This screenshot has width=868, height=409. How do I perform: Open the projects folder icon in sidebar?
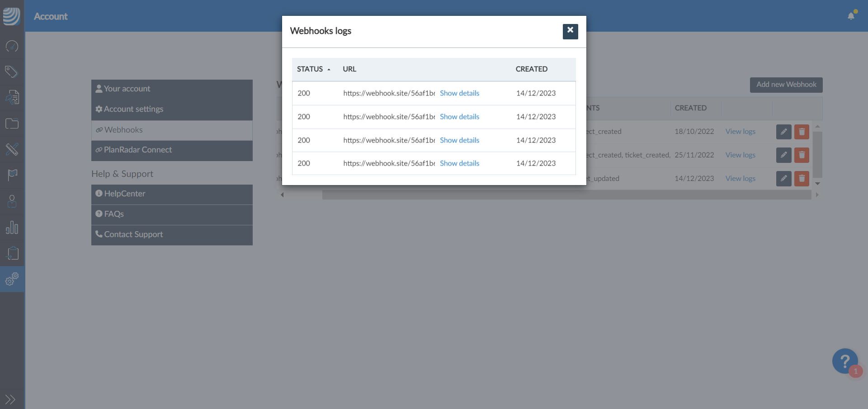pyautogui.click(x=12, y=124)
